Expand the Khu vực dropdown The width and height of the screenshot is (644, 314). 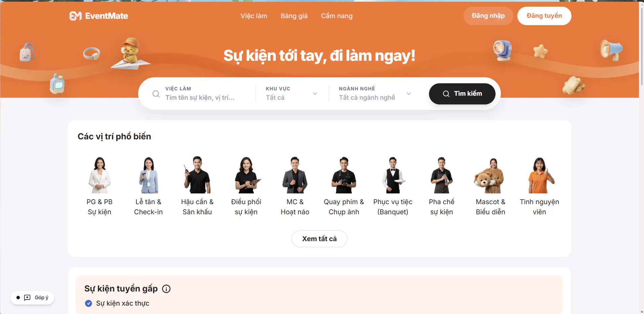[x=291, y=94]
